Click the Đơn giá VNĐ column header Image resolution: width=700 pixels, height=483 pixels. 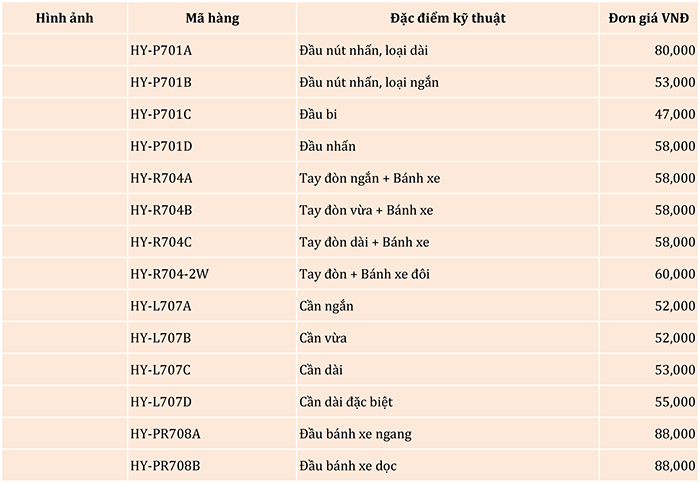pyautogui.click(x=650, y=19)
